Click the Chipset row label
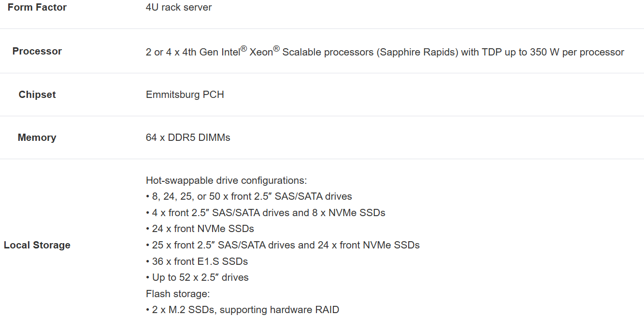Viewport: 644px width, 329px height. [37, 95]
